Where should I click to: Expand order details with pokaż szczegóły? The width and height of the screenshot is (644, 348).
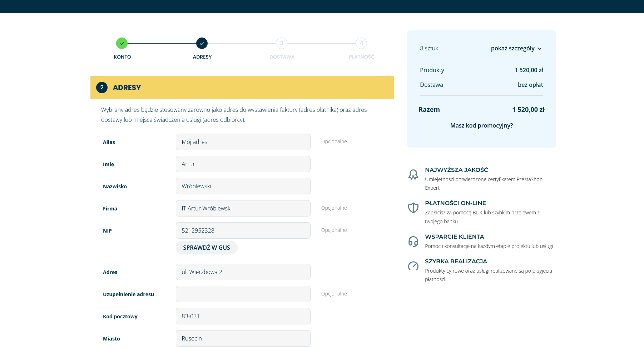[512, 48]
